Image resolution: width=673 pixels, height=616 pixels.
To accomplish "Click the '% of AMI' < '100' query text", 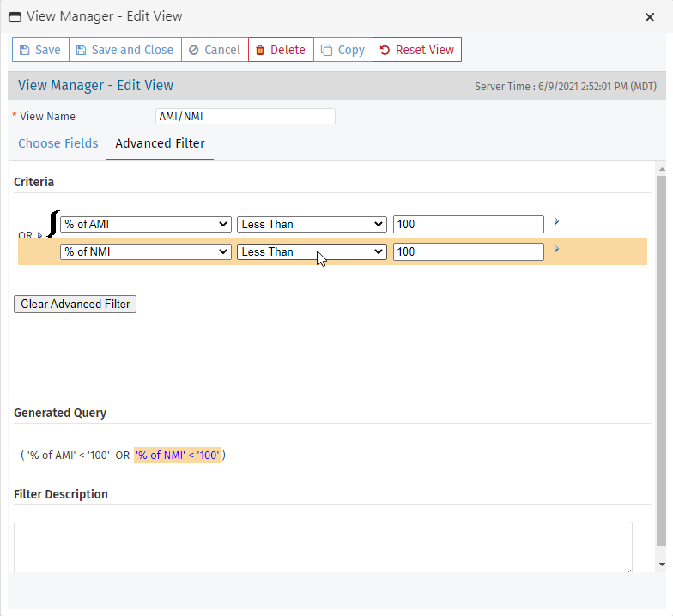I will pos(69,455).
